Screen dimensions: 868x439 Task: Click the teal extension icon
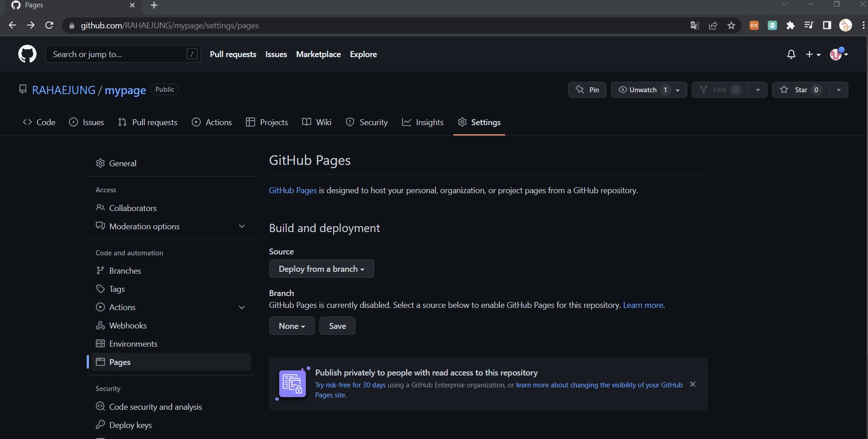(x=772, y=26)
